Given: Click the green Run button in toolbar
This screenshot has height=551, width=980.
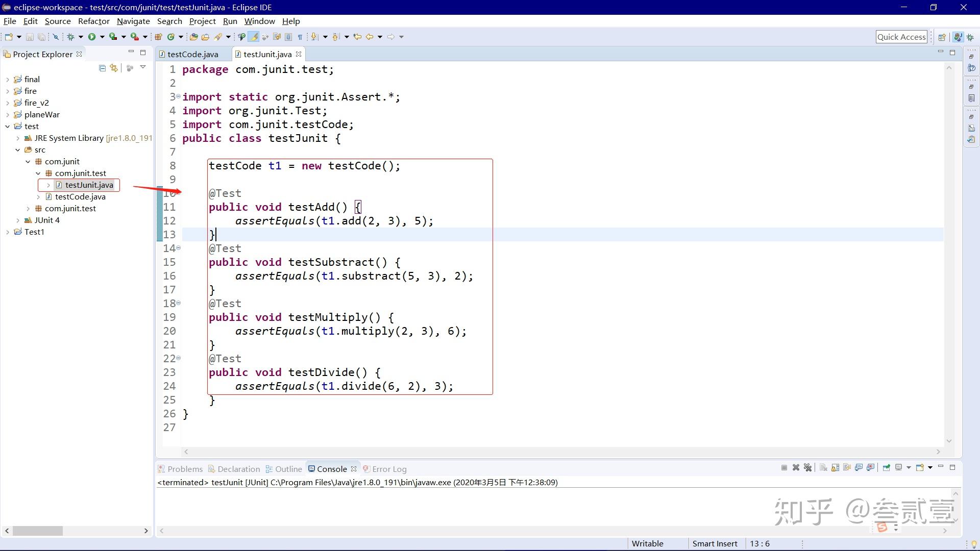Looking at the screenshot, I should tap(92, 37).
